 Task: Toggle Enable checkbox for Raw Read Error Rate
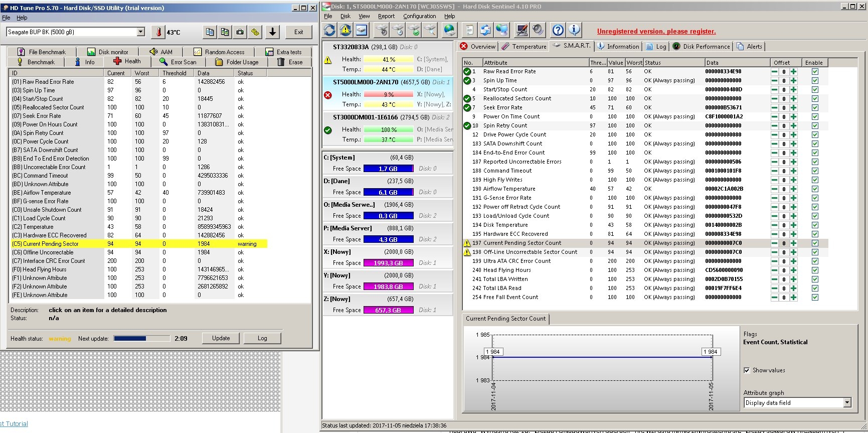click(x=815, y=71)
